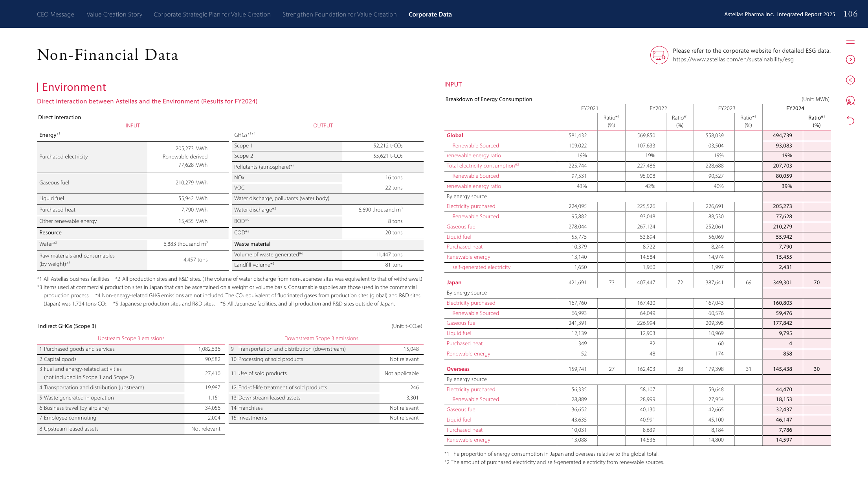Open the astellas.com sustainability ESG link
Screen dimensions: 868x488
[733, 59]
